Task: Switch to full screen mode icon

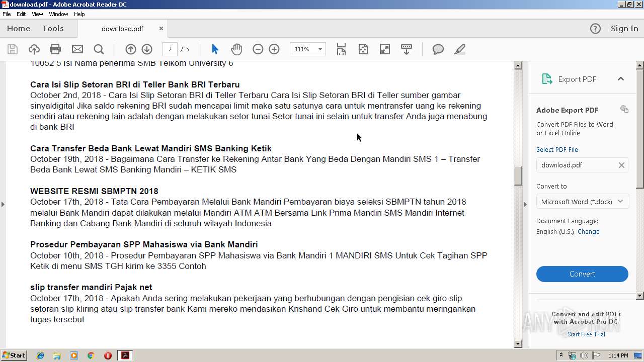Action: point(385,49)
